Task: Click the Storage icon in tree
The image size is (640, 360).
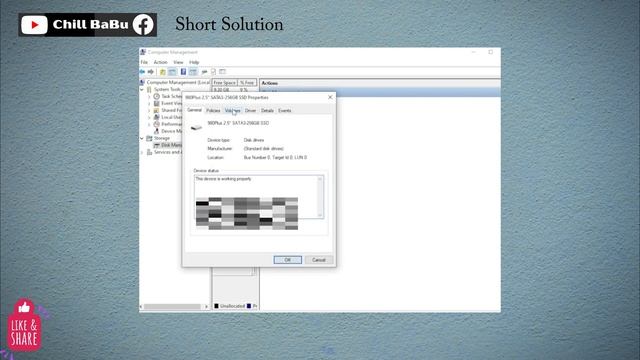Action: click(149, 138)
